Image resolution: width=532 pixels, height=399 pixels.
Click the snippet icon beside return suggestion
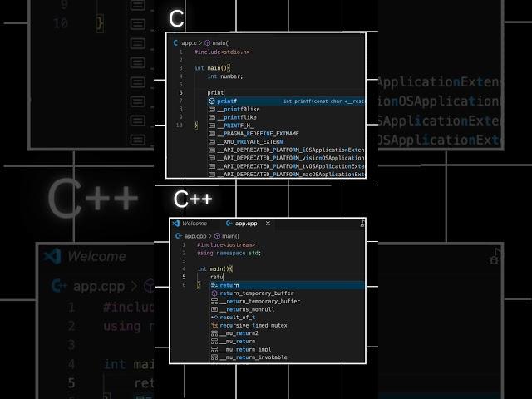[x=214, y=285]
